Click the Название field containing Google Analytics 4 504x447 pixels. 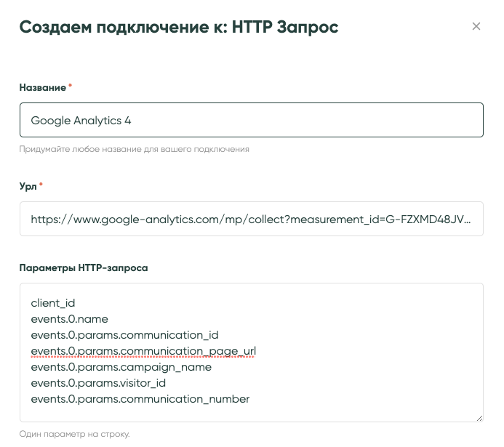(x=251, y=120)
